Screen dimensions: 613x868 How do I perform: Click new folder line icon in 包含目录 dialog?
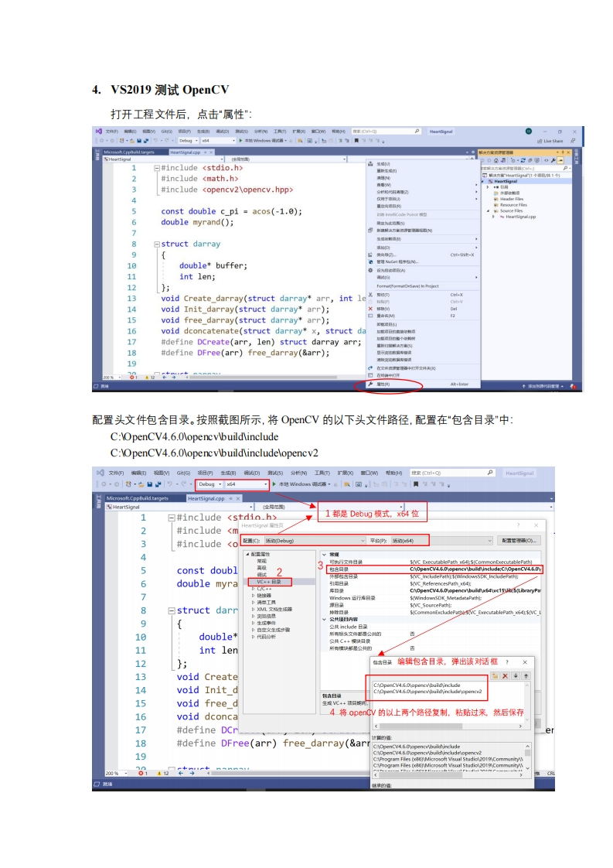pos(495,675)
